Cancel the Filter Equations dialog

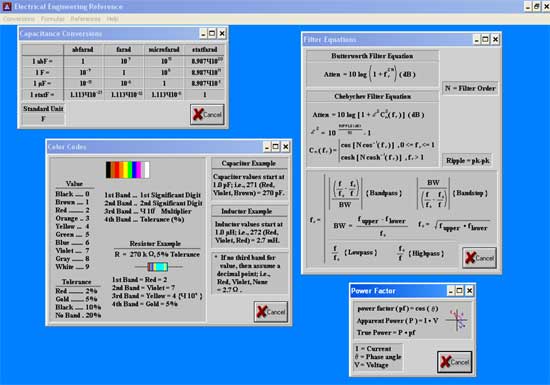[x=479, y=258]
